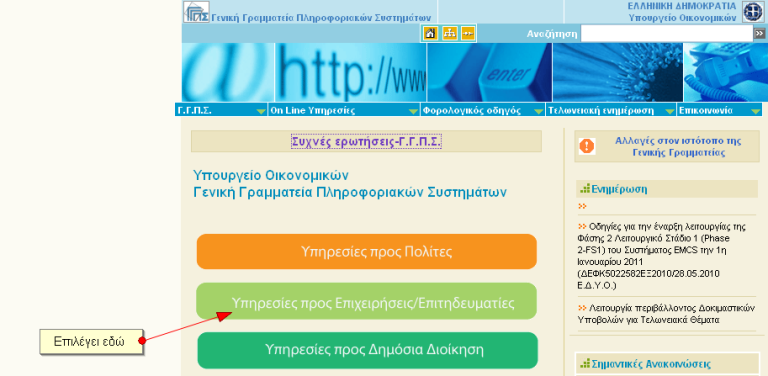
Task: Click the @ symbol banner image
Action: pos(228,72)
